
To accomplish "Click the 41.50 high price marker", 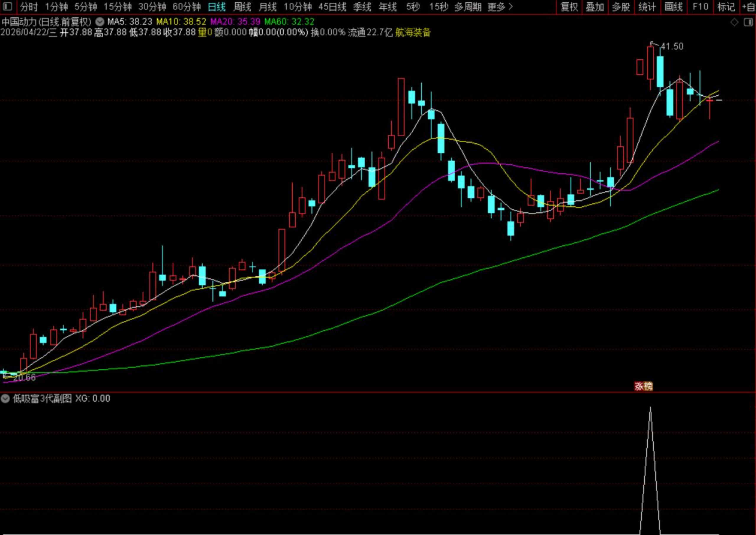I will 672,46.
